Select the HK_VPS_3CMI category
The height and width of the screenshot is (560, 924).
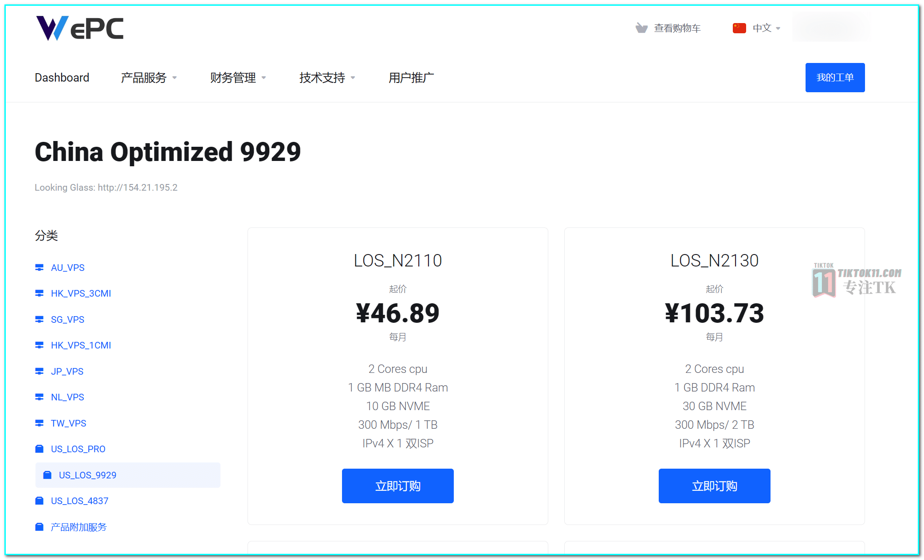(x=81, y=294)
